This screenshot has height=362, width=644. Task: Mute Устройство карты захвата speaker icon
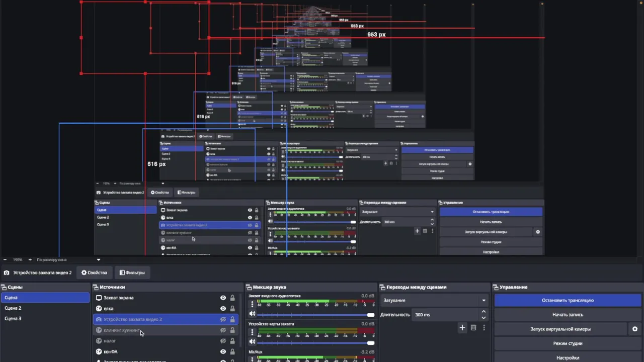pyautogui.click(x=253, y=342)
